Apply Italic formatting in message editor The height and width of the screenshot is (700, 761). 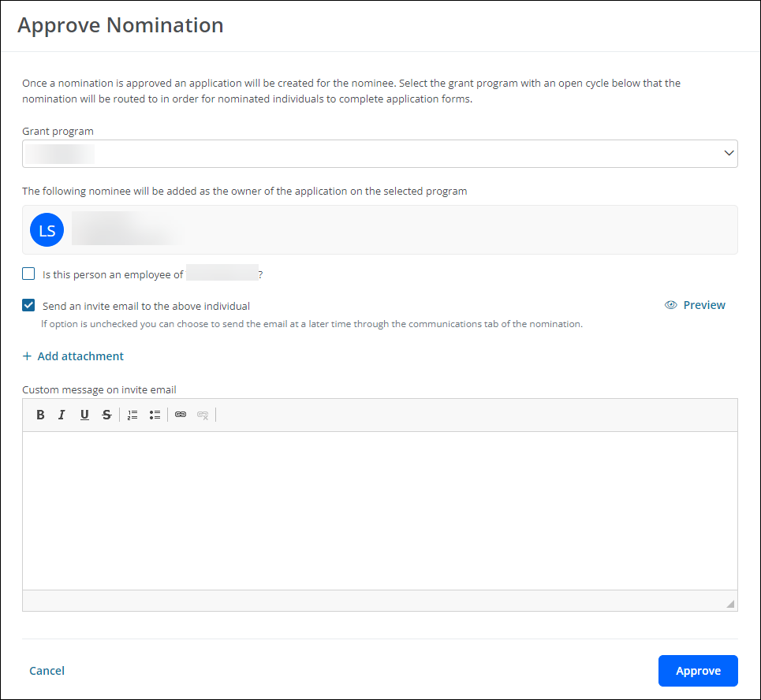pyautogui.click(x=62, y=415)
